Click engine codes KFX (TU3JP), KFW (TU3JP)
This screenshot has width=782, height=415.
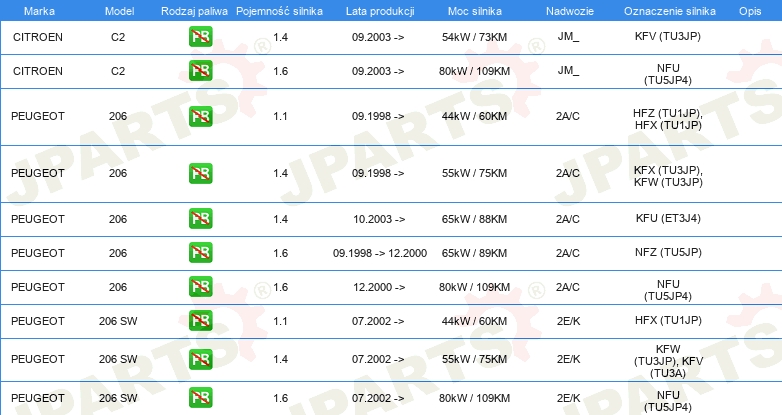[668, 177]
